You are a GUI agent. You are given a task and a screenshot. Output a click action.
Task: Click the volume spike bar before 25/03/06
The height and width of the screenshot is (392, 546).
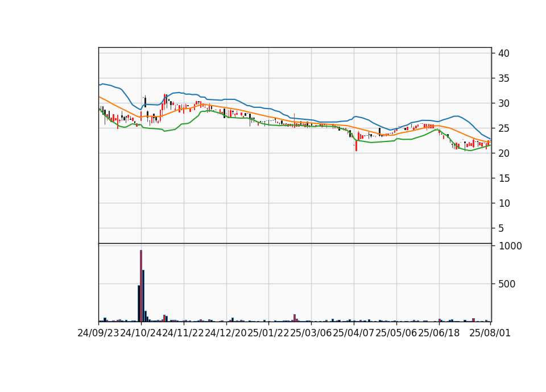(295, 318)
